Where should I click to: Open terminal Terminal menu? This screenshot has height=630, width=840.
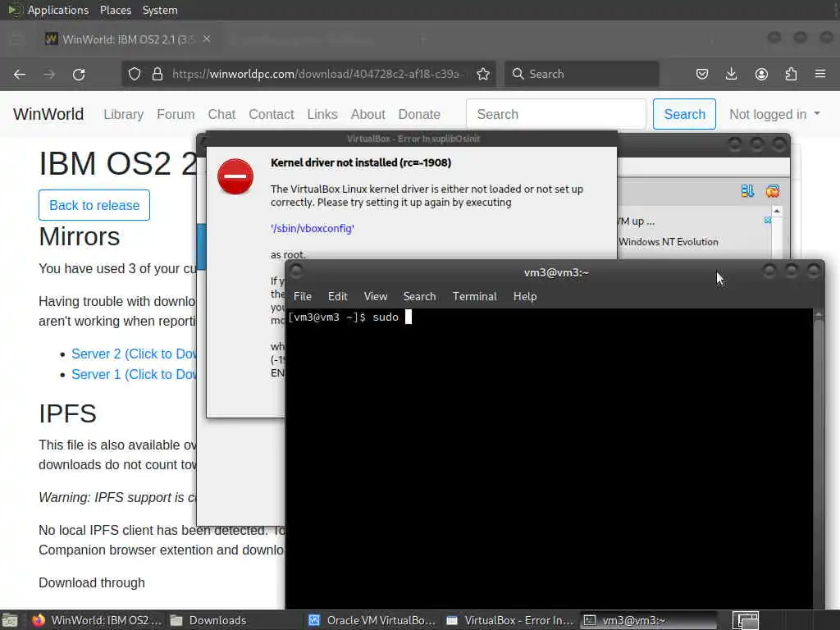[x=475, y=296]
